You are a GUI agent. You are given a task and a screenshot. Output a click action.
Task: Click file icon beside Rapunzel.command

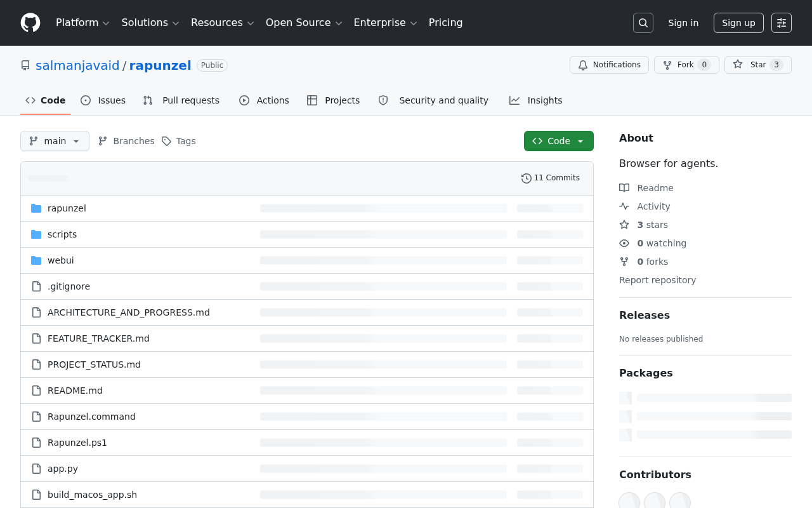(36, 417)
